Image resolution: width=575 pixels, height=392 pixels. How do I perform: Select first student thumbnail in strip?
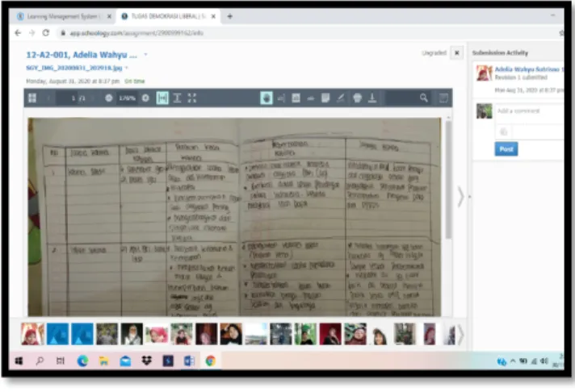click(32, 334)
